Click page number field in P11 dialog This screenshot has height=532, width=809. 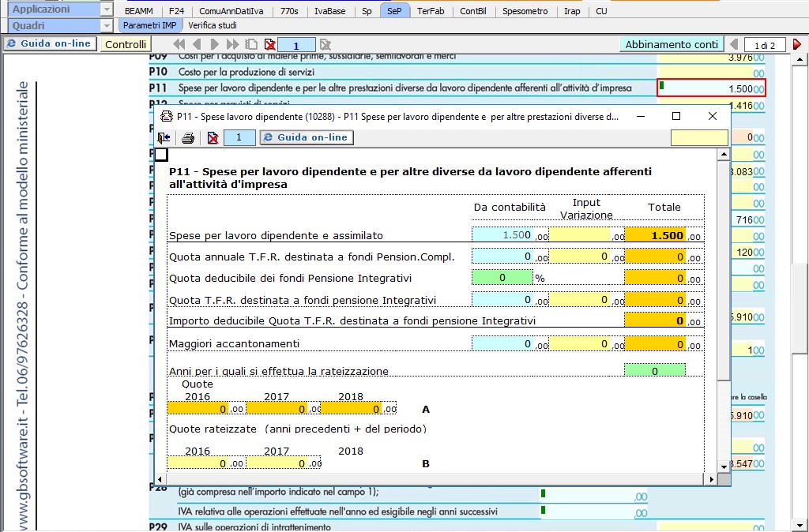click(239, 137)
